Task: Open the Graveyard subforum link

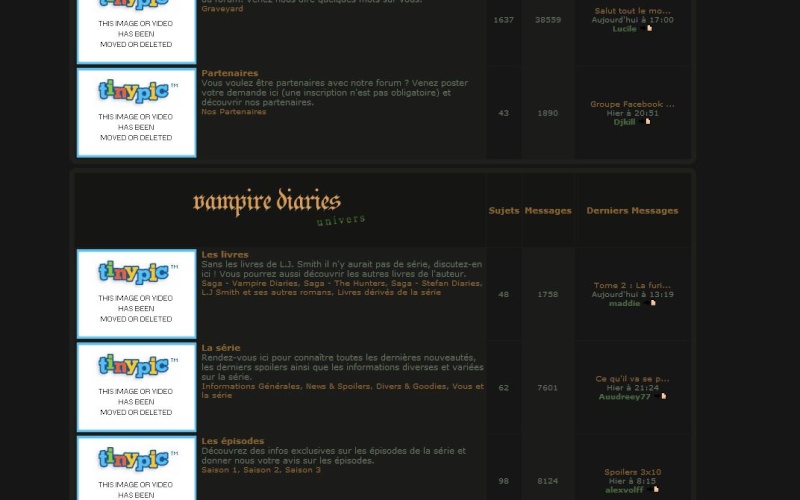Action: (222, 9)
